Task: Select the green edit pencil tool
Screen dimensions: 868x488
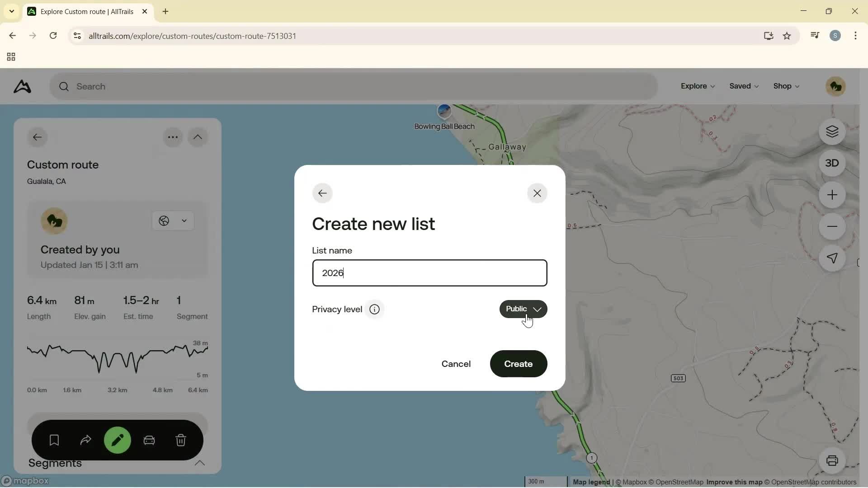Action: pyautogui.click(x=117, y=440)
